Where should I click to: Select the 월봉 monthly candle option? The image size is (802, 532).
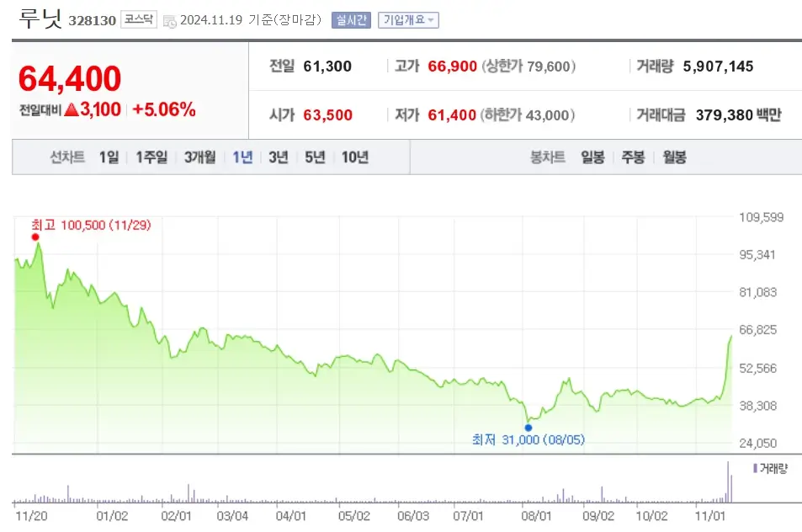pyautogui.click(x=673, y=157)
